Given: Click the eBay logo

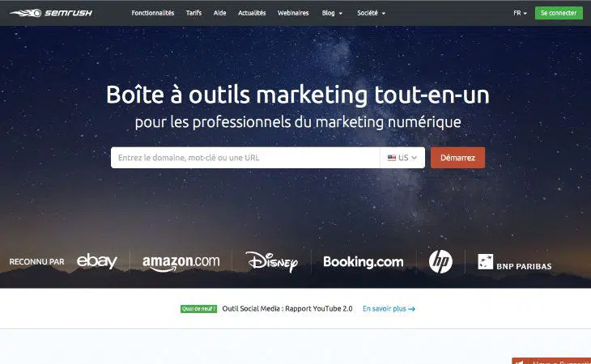Looking at the screenshot, I should pos(97,260).
